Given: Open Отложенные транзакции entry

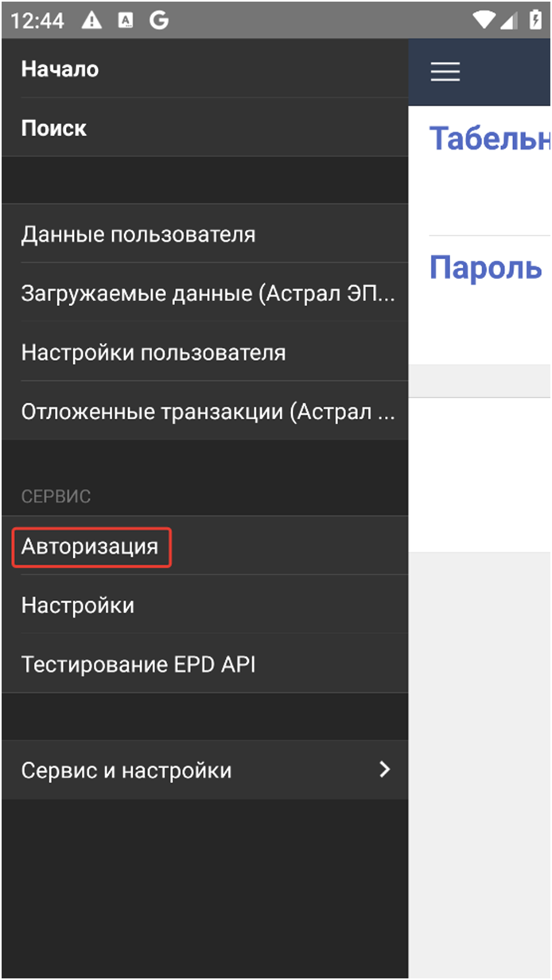Looking at the screenshot, I should [204, 411].
